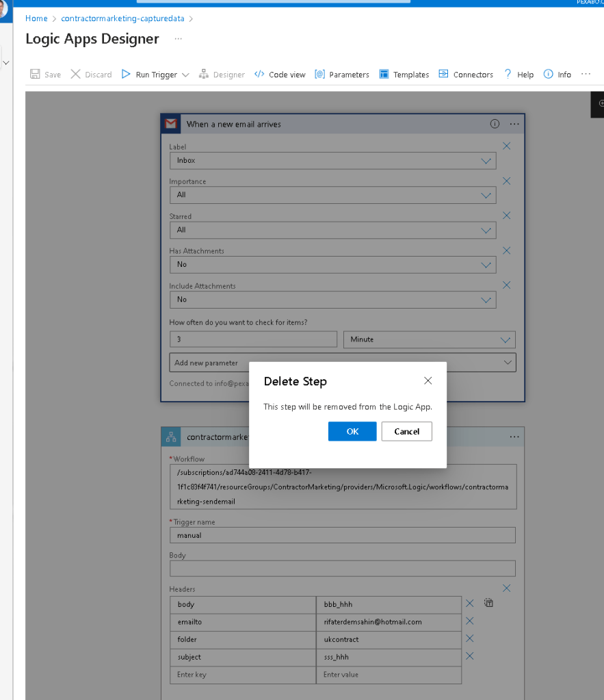Click the sss_hhh header value
The width and height of the screenshot is (604, 700).
tap(389, 657)
